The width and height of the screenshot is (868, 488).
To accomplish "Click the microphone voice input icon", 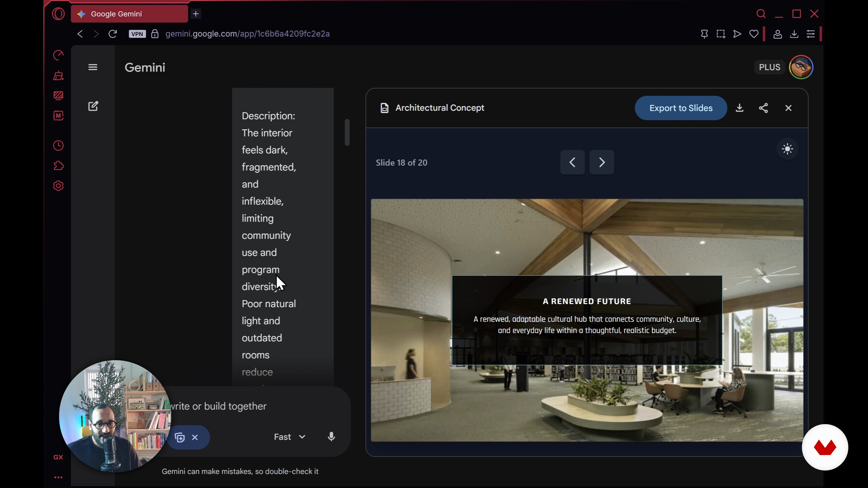I will 331,437.
